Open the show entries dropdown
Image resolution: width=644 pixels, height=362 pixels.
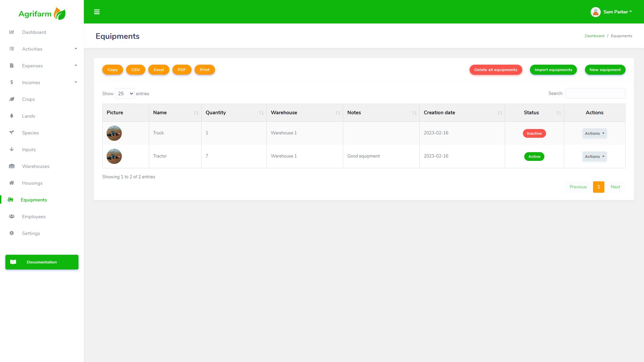[125, 94]
